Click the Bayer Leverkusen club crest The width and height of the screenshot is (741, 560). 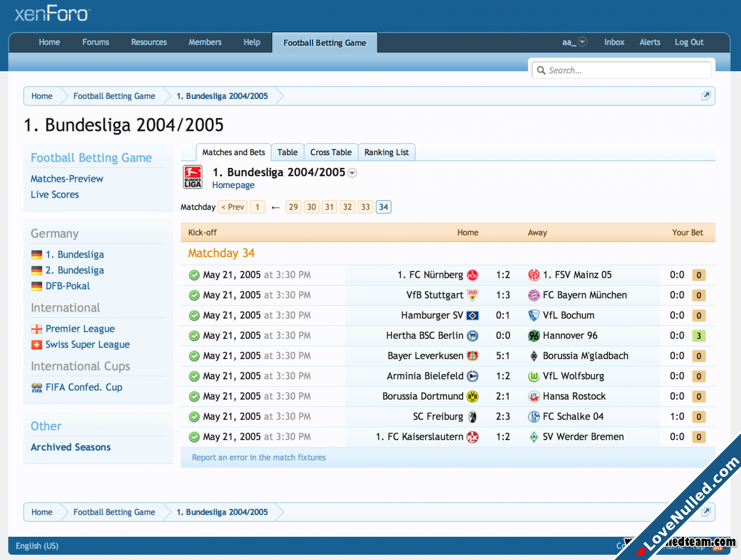tap(472, 356)
